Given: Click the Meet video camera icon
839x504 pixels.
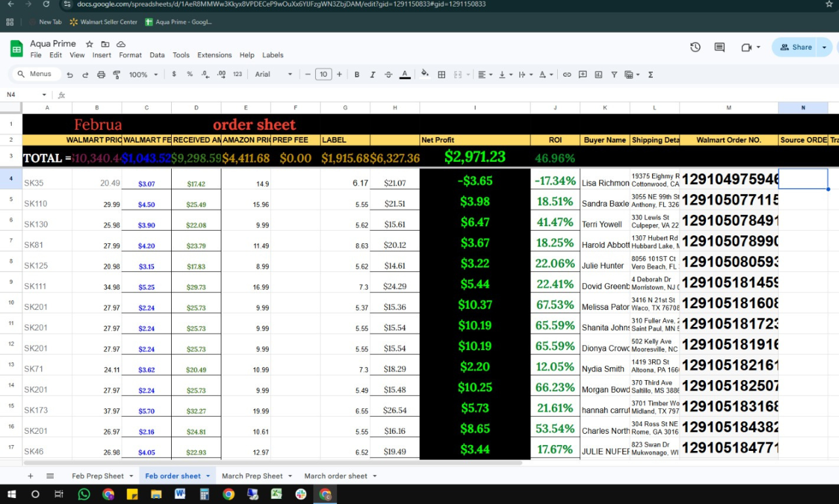Looking at the screenshot, I should click(747, 47).
